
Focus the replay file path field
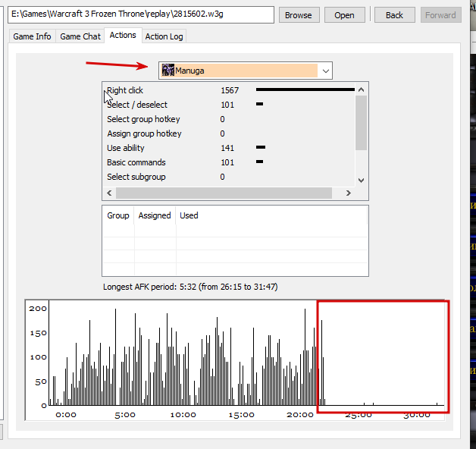[x=141, y=14]
